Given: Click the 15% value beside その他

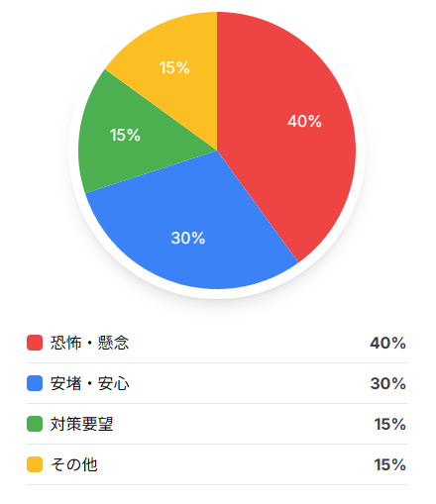Looking at the screenshot, I should (x=390, y=464).
